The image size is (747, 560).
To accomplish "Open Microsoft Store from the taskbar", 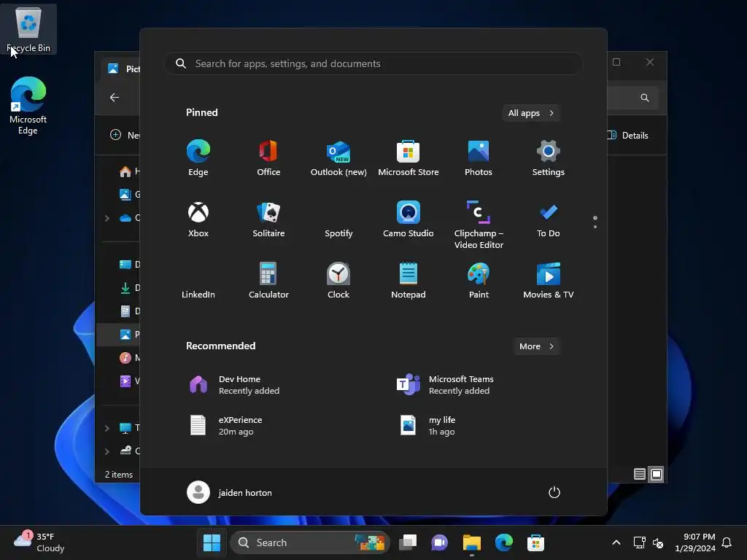I will pyautogui.click(x=535, y=542).
